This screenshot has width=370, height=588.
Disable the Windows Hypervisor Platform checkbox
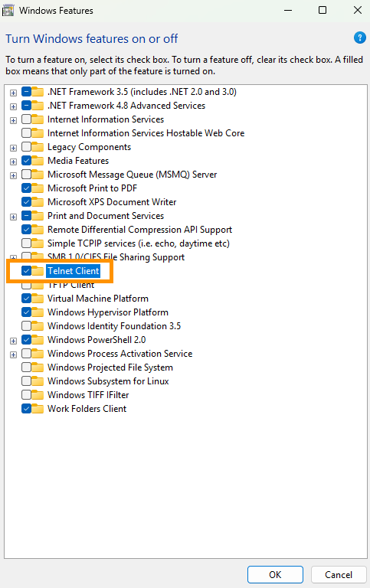pos(26,312)
